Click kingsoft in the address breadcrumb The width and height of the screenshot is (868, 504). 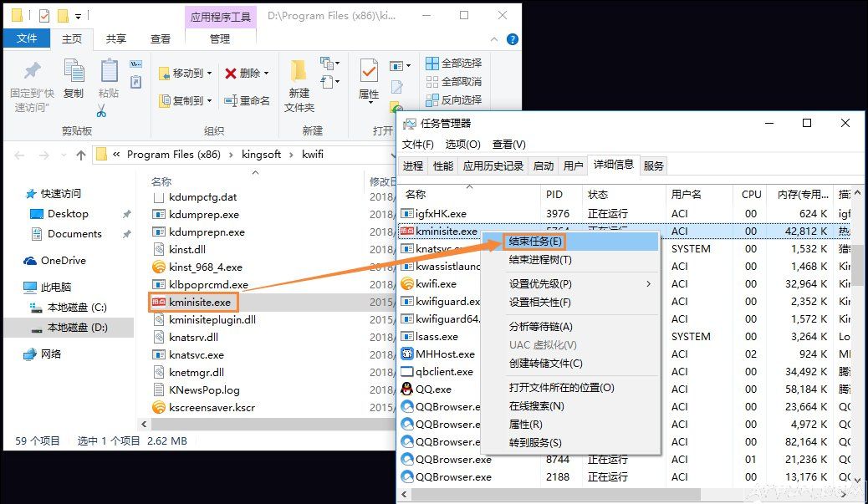point(261,155)
